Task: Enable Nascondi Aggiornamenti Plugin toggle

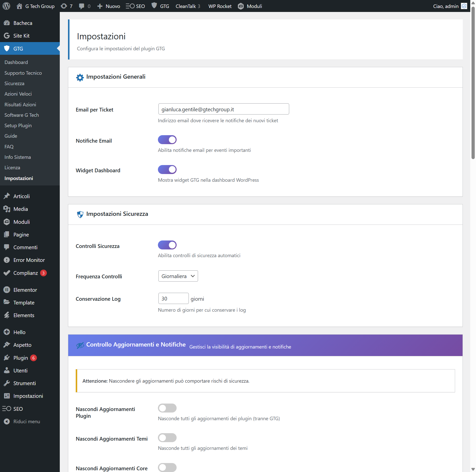Action: click(167, 408)
